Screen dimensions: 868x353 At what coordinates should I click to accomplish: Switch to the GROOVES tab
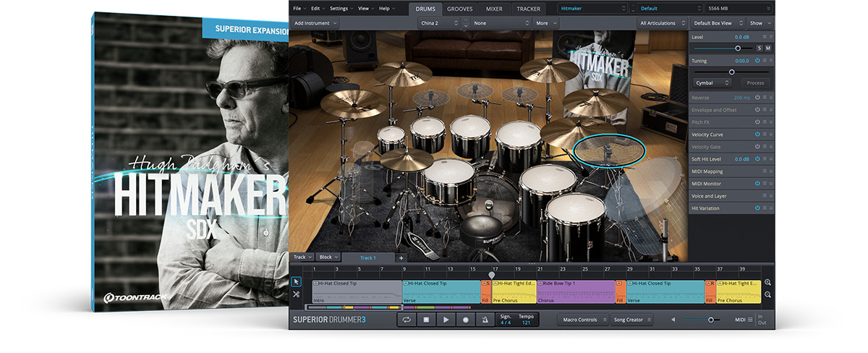coord(460,9)
